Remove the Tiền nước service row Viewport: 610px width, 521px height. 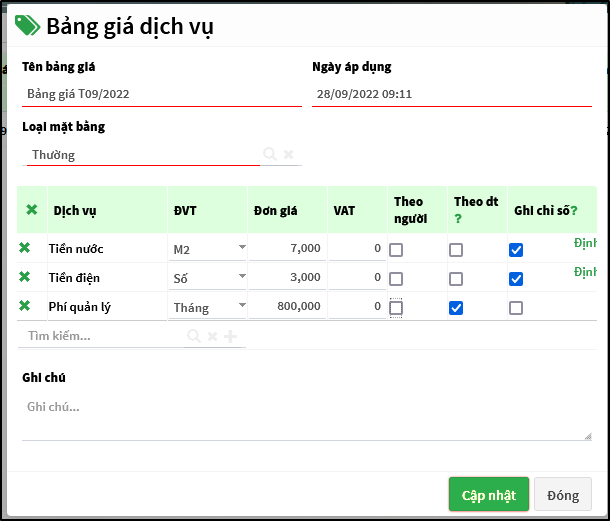pyautogui.click(x=24, y=249)
